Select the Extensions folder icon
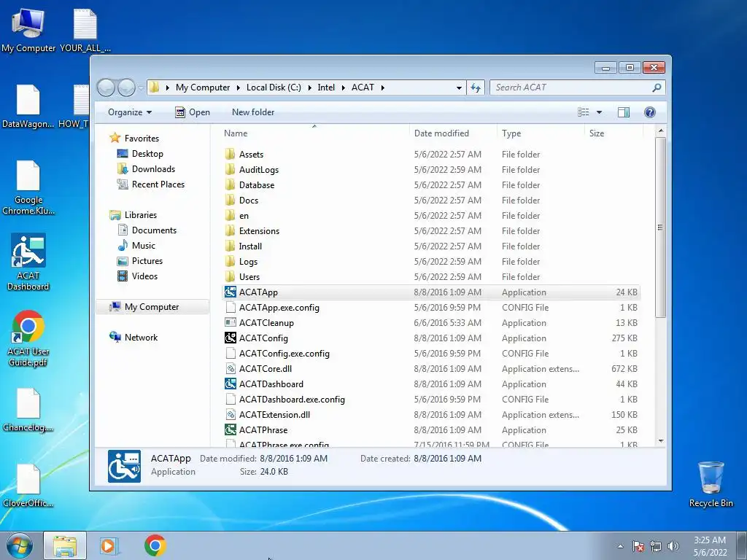 [231, 230]
